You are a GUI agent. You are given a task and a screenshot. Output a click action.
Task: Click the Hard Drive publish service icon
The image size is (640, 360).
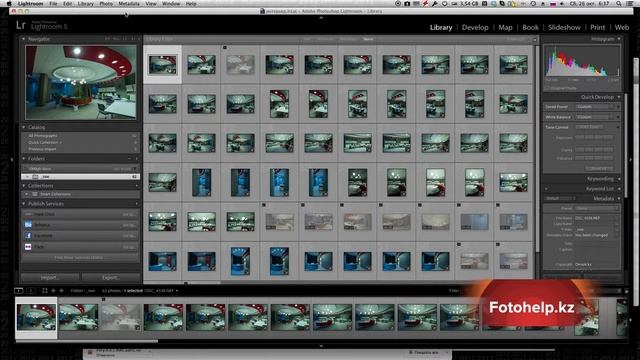[x=28, y=214]
